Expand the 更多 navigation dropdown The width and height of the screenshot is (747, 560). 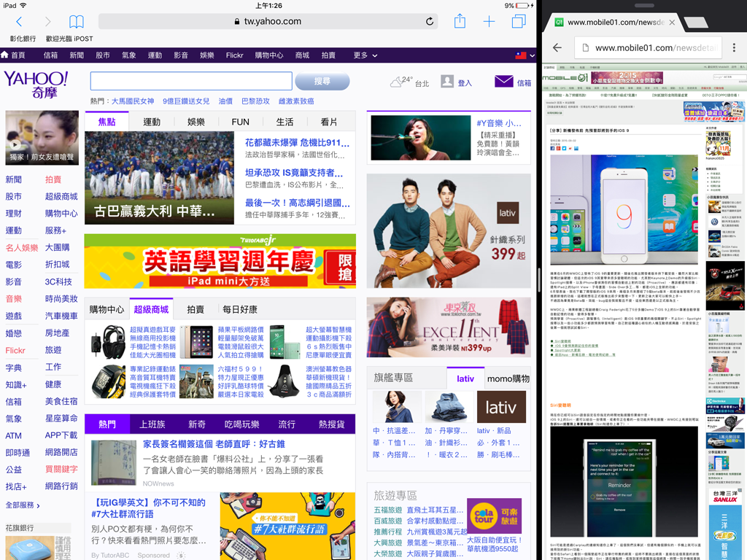click(x=365, y=55)
